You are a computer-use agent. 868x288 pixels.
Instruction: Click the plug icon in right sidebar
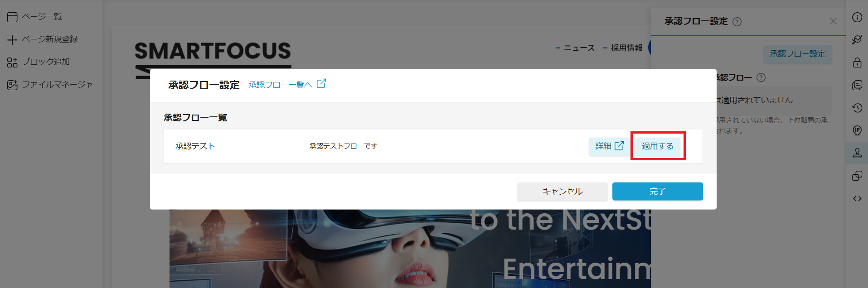point(857,40)
